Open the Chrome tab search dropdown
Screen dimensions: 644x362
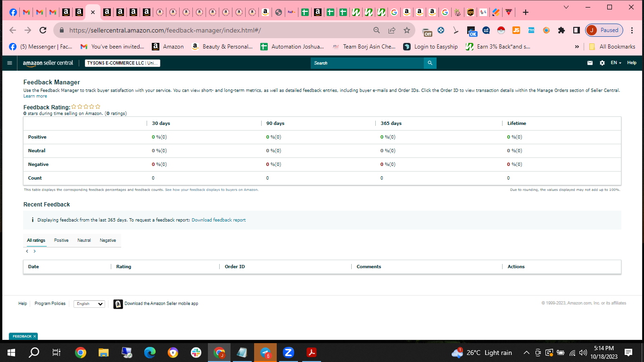click(566, 7)
